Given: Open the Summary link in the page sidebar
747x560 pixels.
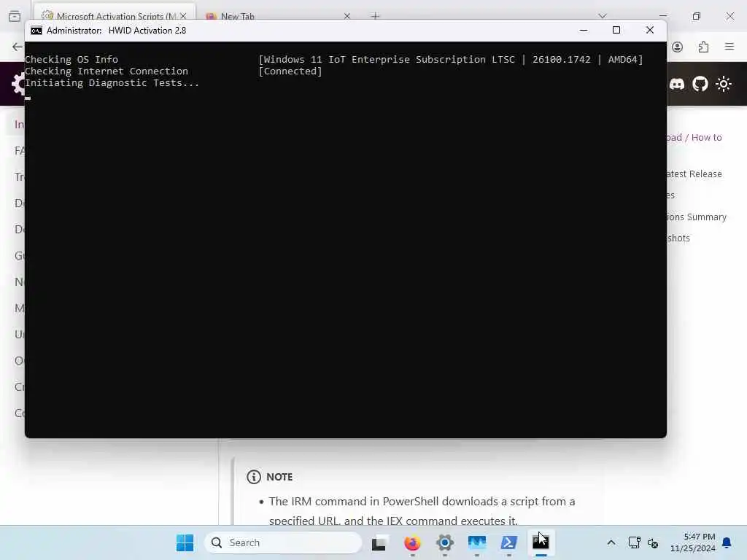Looking at the screenshot, I should pyautogui.click(x=697, y=217).
